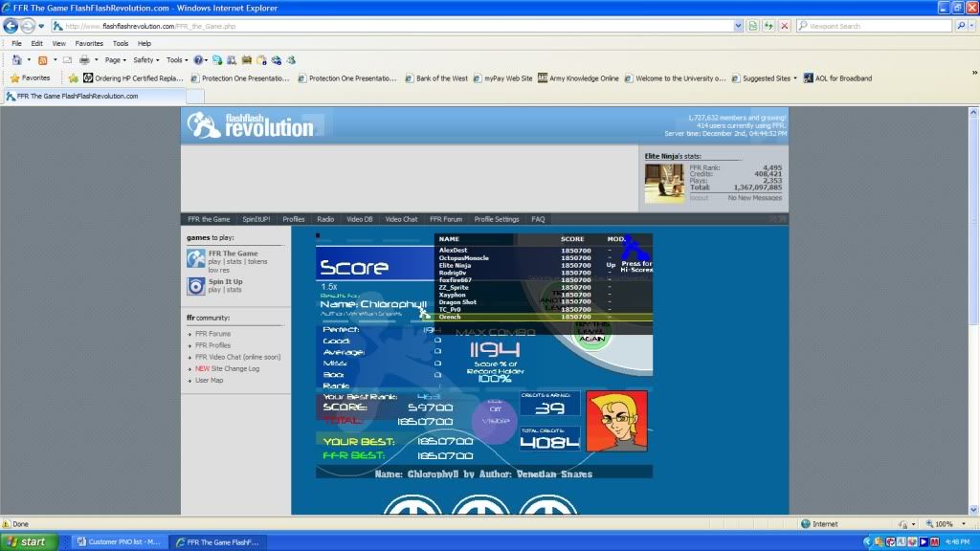Click the Windows Start button

pos(29,541)
